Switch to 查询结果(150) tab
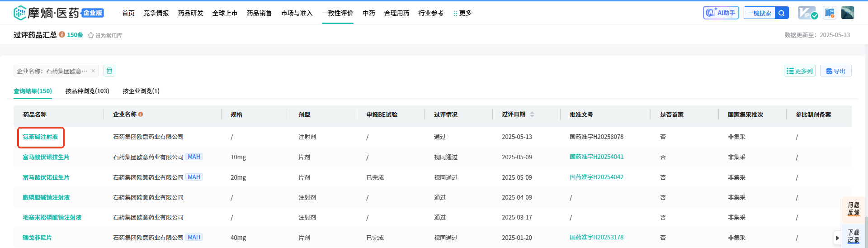This screenshot has width=868, height=248. pyautogui.click(x=33, y=91)
